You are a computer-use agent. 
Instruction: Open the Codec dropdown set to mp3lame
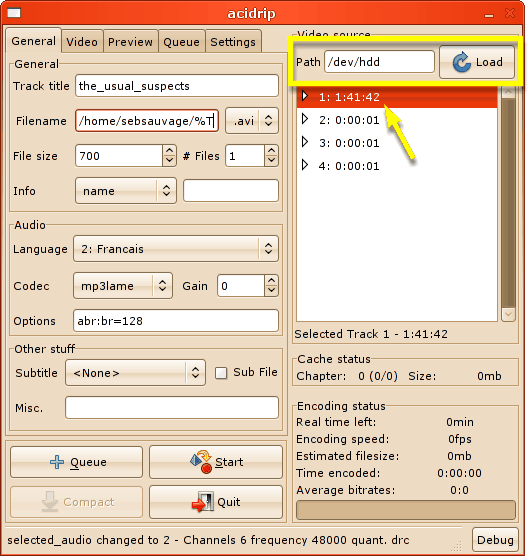pos(123,285)
